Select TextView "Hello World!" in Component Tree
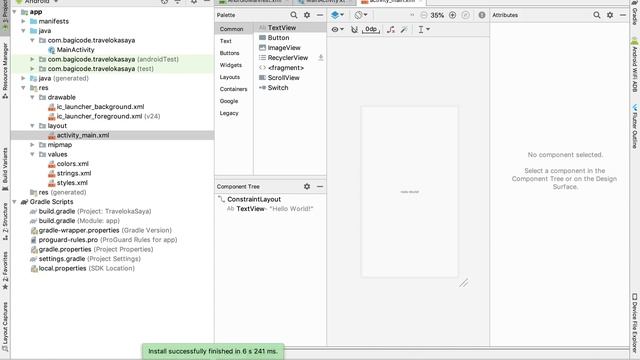640x360 pixels. (x=270, y=209)
